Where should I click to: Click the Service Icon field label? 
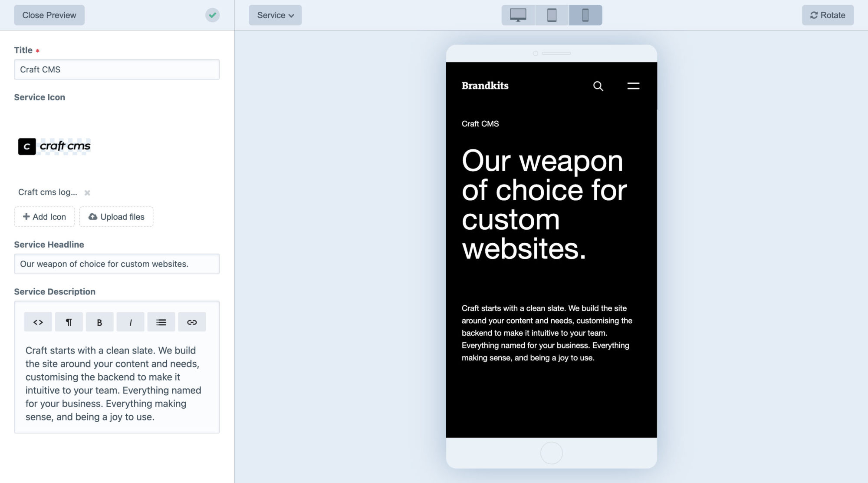click(39, 97)
